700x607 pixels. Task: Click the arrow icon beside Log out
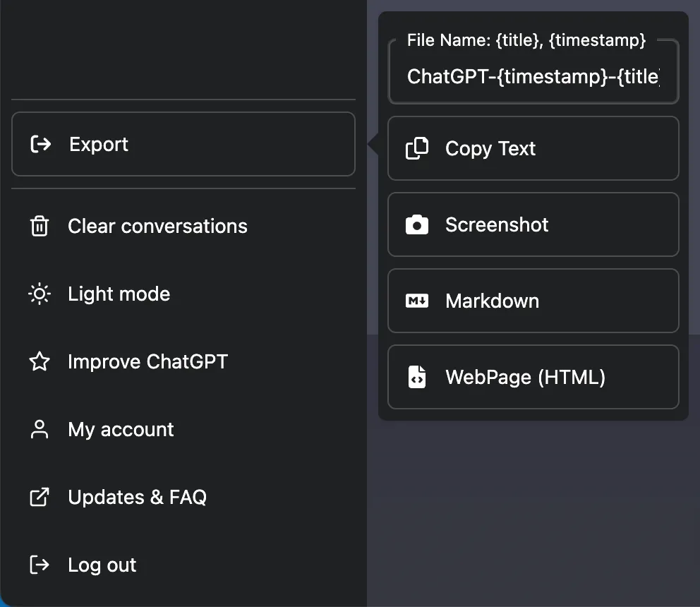[x=40, y=565]
